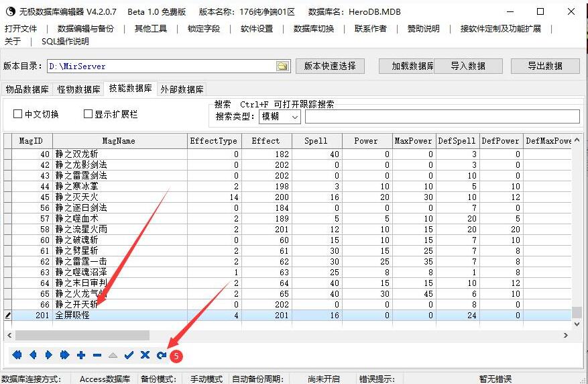Browse folder icon in version directory field
Screen dimensions: 588x384
pos(282,66)
